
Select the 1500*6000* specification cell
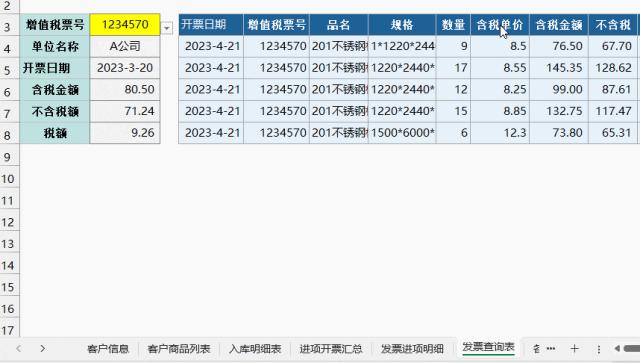click(x=402, y=133)
